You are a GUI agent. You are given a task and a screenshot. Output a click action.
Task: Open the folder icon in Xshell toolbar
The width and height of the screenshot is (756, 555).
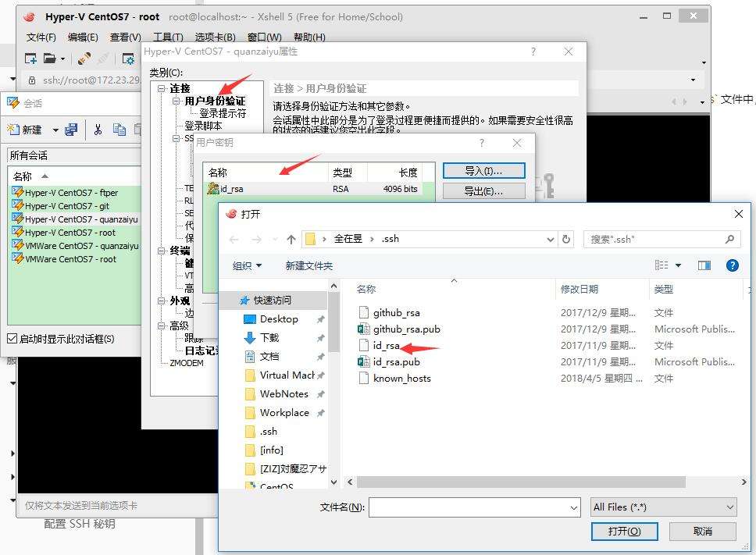tap(50, 59)
